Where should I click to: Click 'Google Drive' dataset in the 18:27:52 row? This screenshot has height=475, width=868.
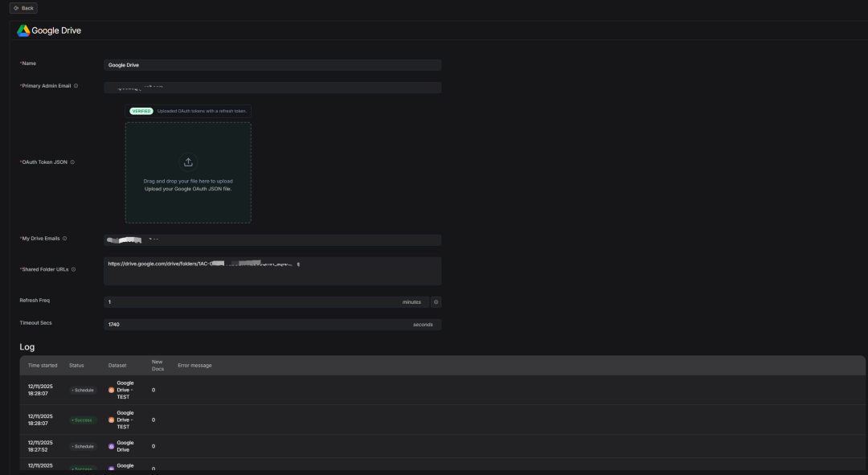[x=125, y=447]
